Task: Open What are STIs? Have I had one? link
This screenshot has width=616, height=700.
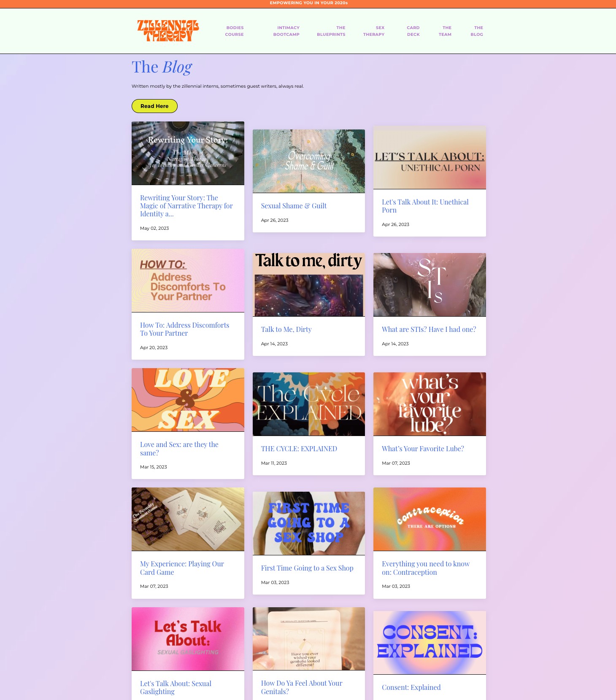Action: 429,329
